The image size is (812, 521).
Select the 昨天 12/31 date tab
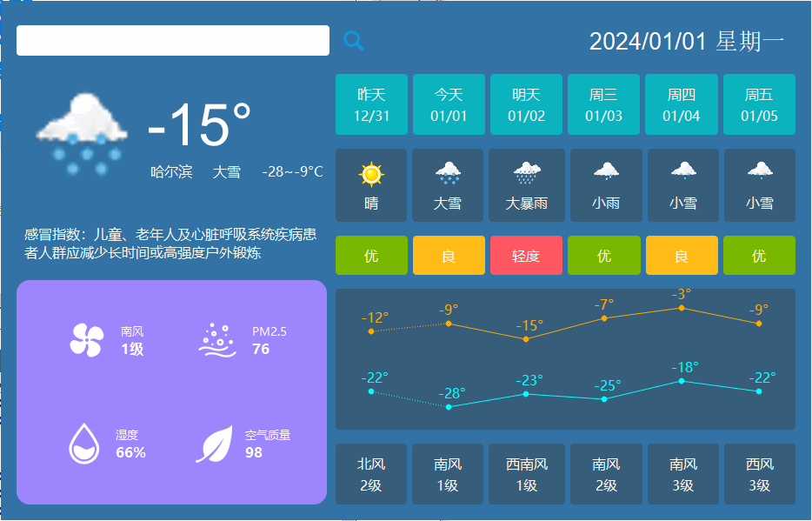(x=371, y=104)
